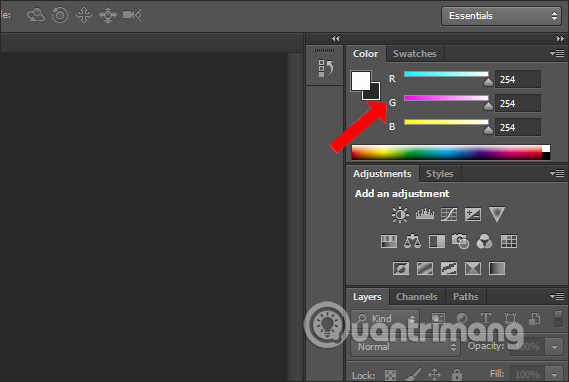Click the B channel slider handle

click(488, 130)
